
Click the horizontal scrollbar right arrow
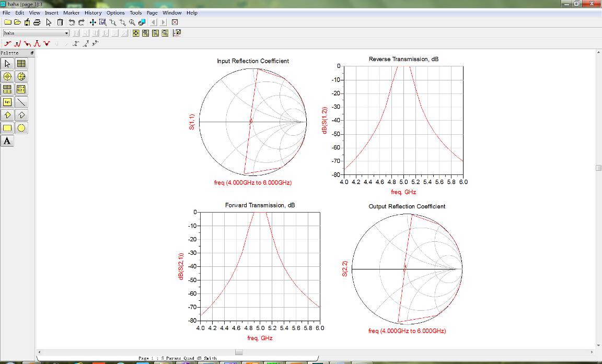[x=592, y=352]
